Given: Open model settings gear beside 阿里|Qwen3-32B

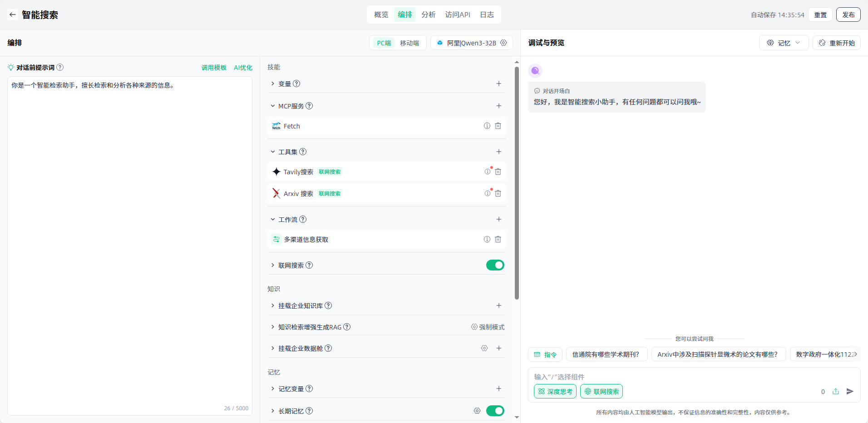Looking at the screenshot, I should click(x=503, y=43).
